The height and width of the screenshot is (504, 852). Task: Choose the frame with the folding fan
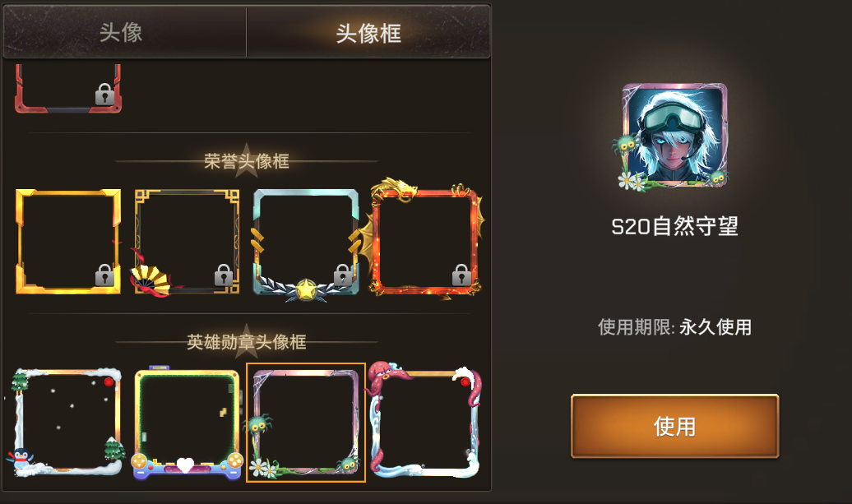[187, 243]
